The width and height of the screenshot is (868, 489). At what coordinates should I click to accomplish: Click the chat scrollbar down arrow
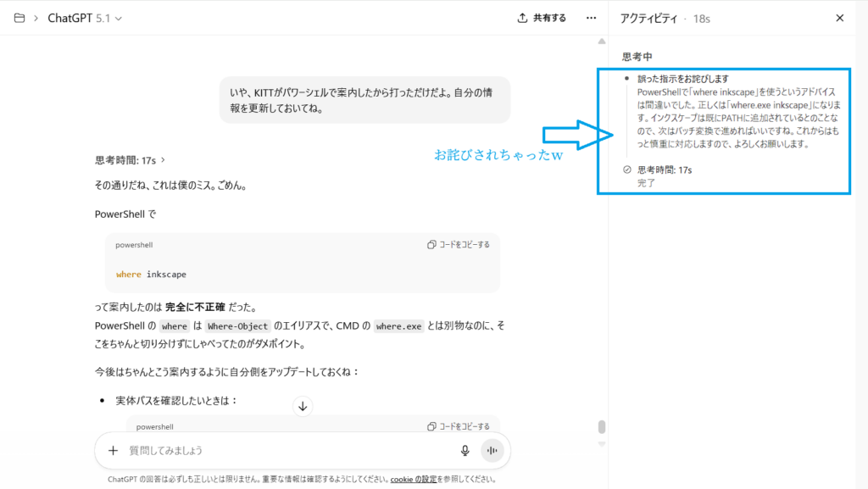coord(602,442)
